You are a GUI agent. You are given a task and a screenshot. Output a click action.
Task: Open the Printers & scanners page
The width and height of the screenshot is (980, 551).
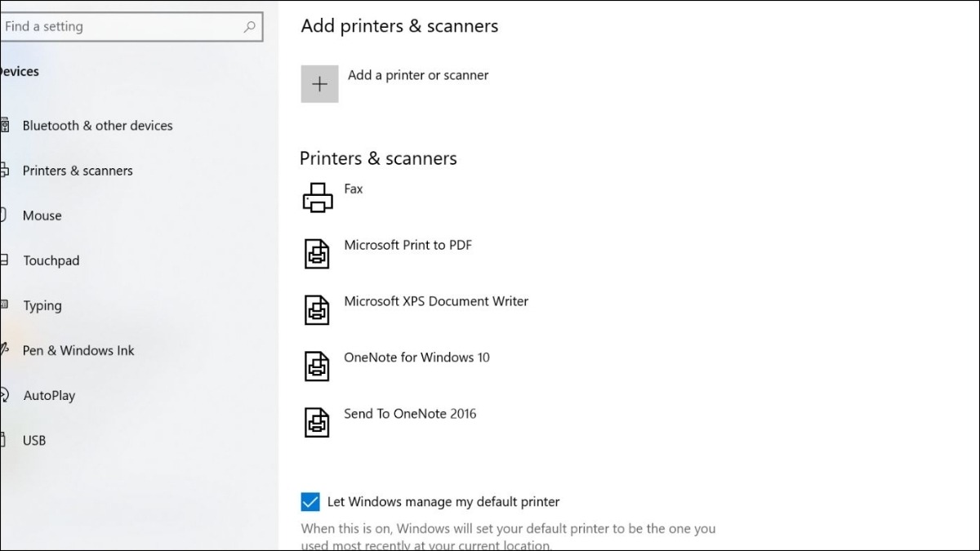pyautogui.click(x=78, y=171)
